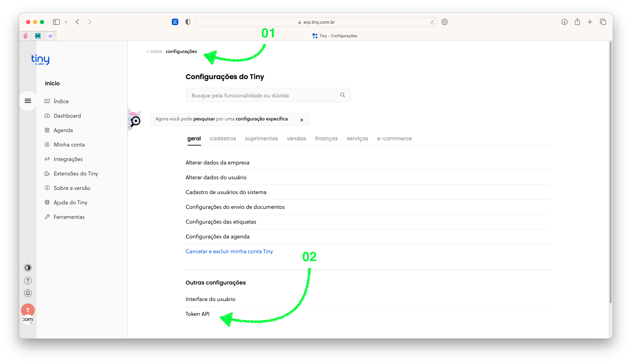Open the help question mark icon

[28, 281]
